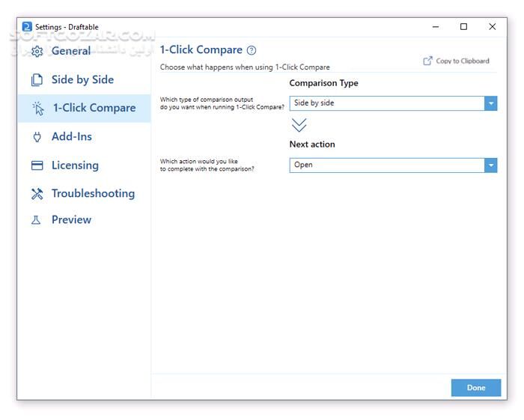
Task: Expand the Next action dropdown arrow
Action: pyautogui.click(x=490, y=165)
